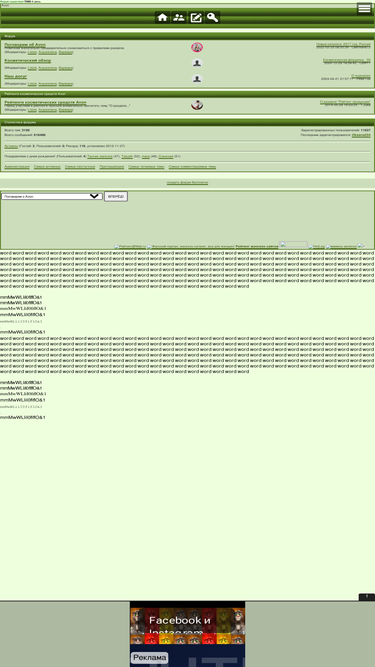Open the Самые активные link
The width and height of the screenshot is (375, 667).
click(47, 167)
